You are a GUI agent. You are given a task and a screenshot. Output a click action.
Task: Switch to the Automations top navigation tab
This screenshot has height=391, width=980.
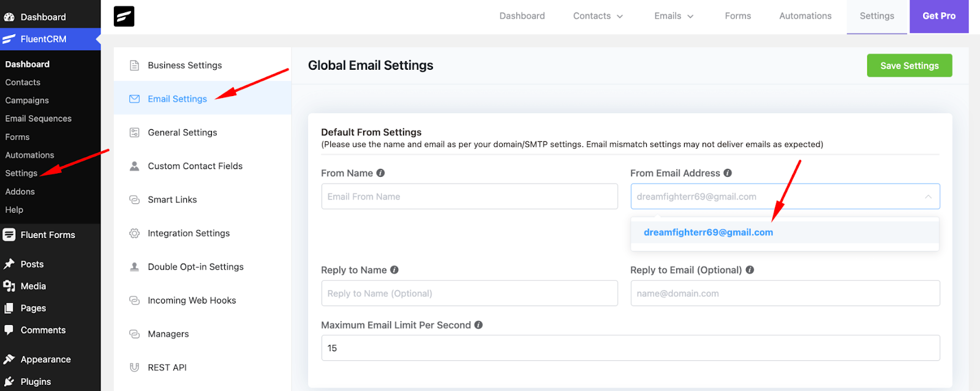click(805, 16)
